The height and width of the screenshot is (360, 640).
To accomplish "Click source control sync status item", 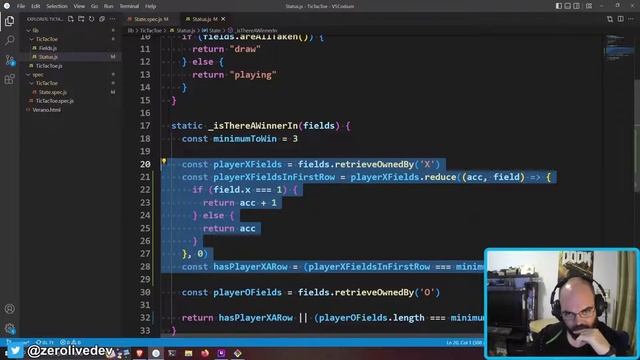I will pyautogui.click(x=45, y=342).
